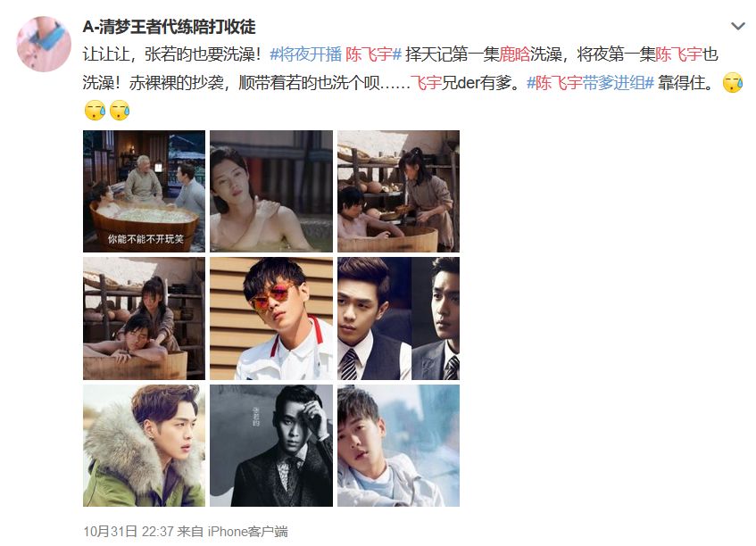Click the red 飞宇 keyword before 兄der

426,83
